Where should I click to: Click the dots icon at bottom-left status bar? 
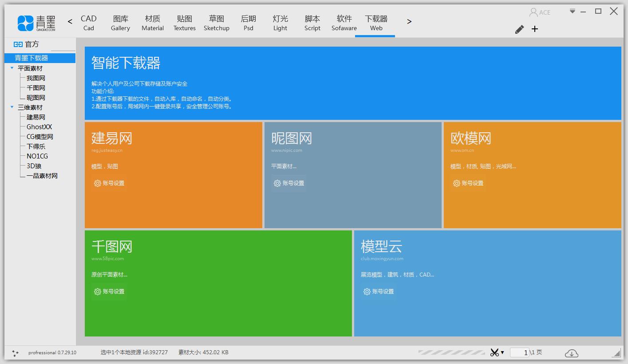click(15, 353)
